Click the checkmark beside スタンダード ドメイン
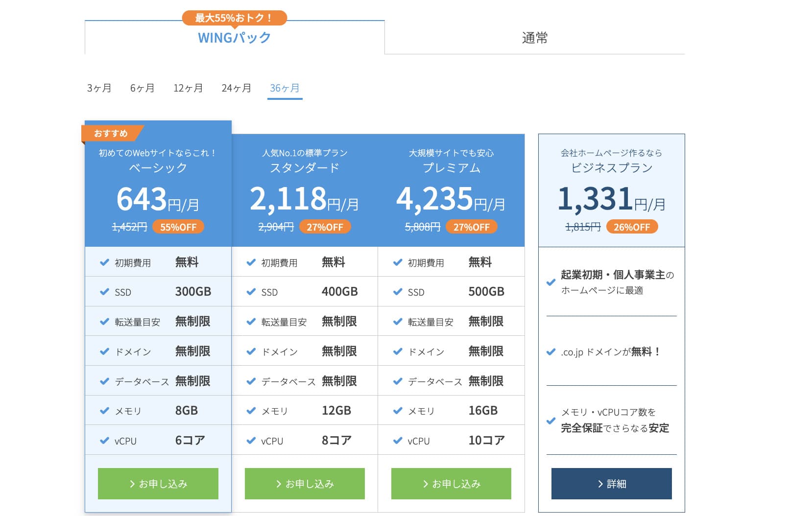This screenshot has width=812, height=516. point(251,352)
